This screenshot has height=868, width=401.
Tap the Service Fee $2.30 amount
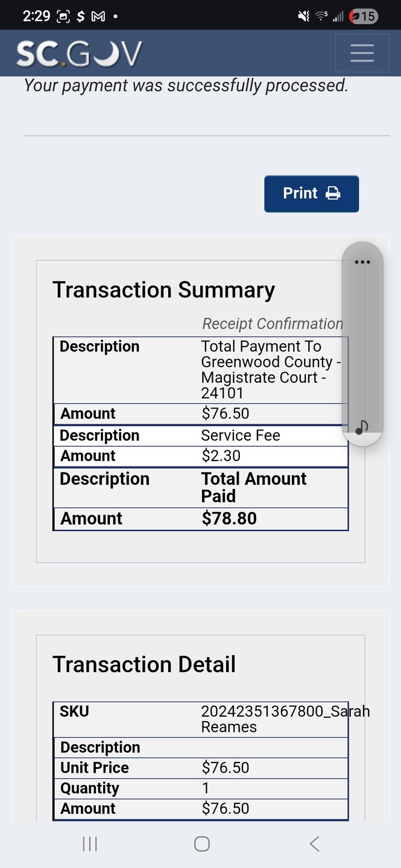click(221, 456)
